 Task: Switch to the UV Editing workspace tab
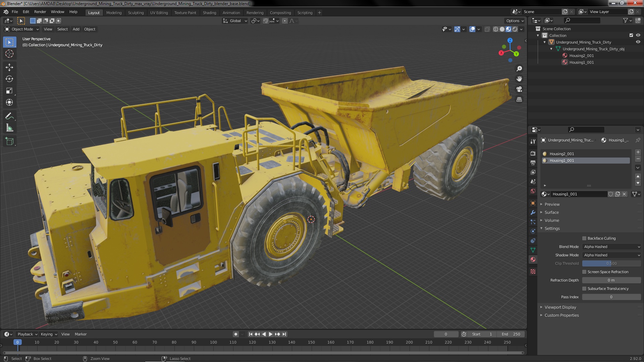(159, 13)
